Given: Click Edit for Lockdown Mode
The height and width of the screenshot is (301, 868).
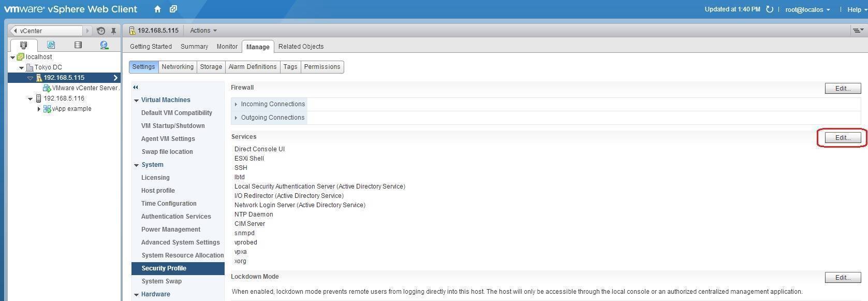Looking at the screenshot, I should [x=843, y=278].
